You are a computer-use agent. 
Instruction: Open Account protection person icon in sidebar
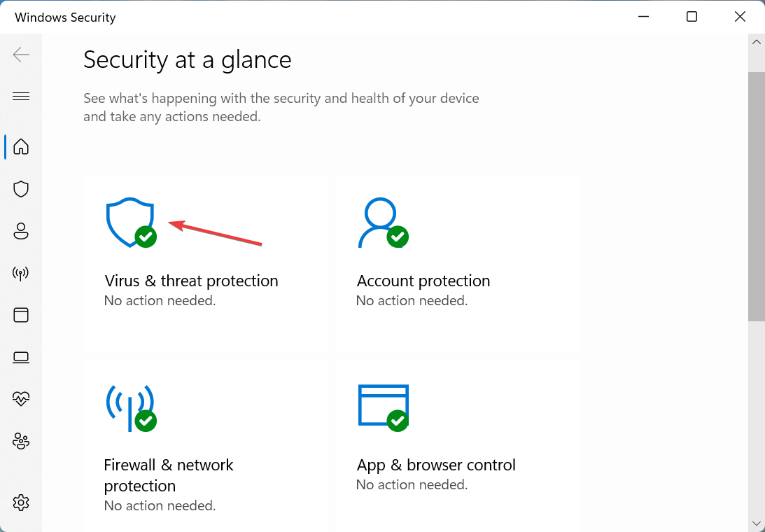coord(21,231)
